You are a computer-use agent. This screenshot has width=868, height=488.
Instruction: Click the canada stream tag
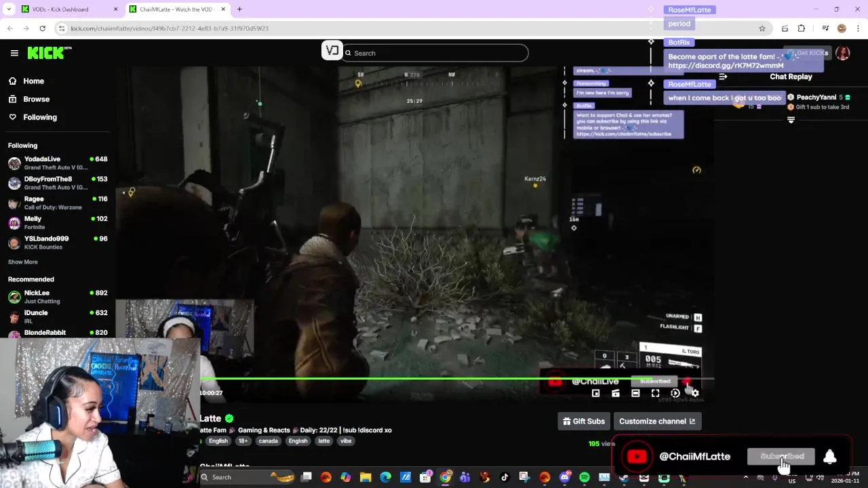(268, 441)
